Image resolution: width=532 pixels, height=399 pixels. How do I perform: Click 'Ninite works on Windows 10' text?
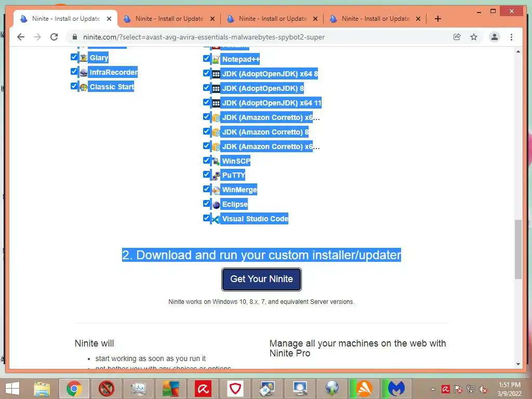[x=261, y=302]
